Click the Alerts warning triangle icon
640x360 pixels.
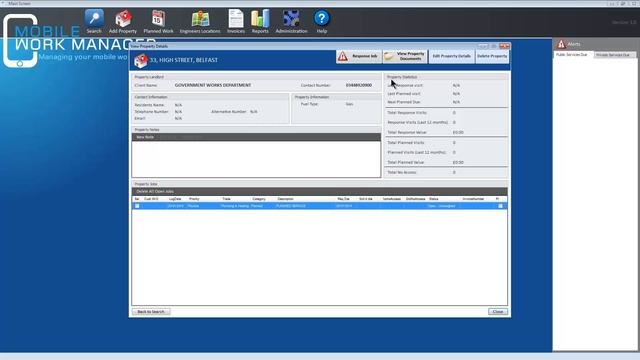point(561,44)
